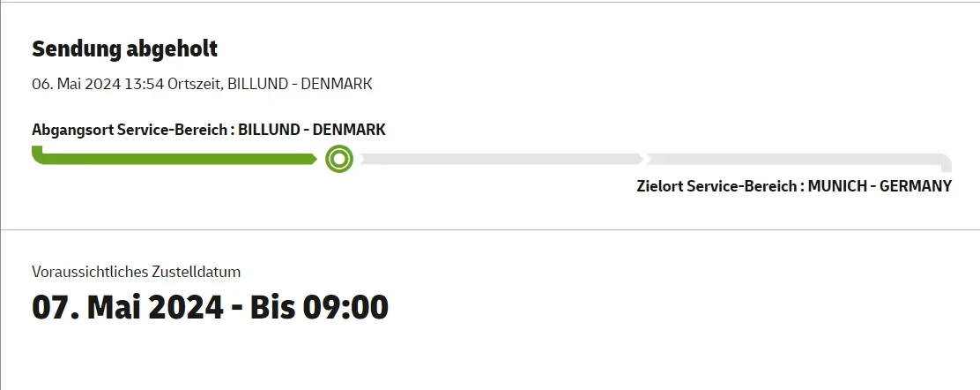The width and height of the screenshot is (980, 390).
Task: Click the "06. Mai 2024" pickup date
Action: 73,84
